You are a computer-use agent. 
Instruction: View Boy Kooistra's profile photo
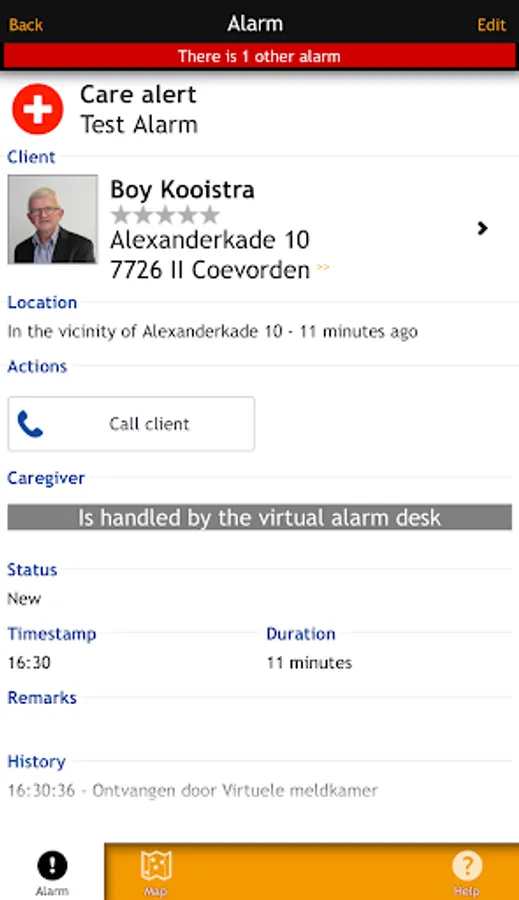tap(53, 219)
